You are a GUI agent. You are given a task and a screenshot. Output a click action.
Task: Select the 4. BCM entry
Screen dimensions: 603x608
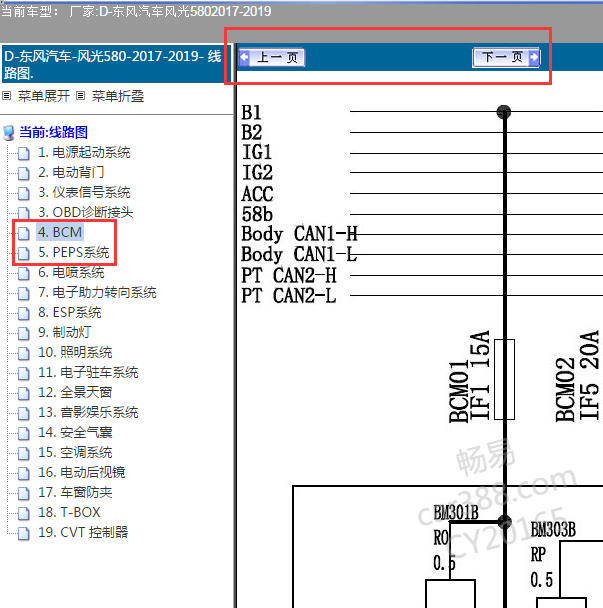click(60, 232)
